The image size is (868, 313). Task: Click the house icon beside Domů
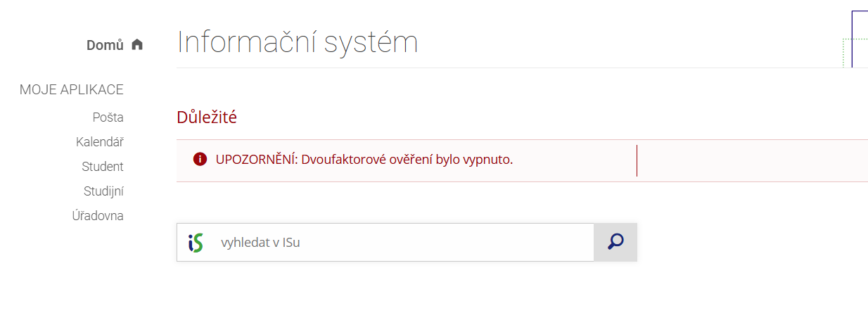pyautogui.click(x=137, y=45)
